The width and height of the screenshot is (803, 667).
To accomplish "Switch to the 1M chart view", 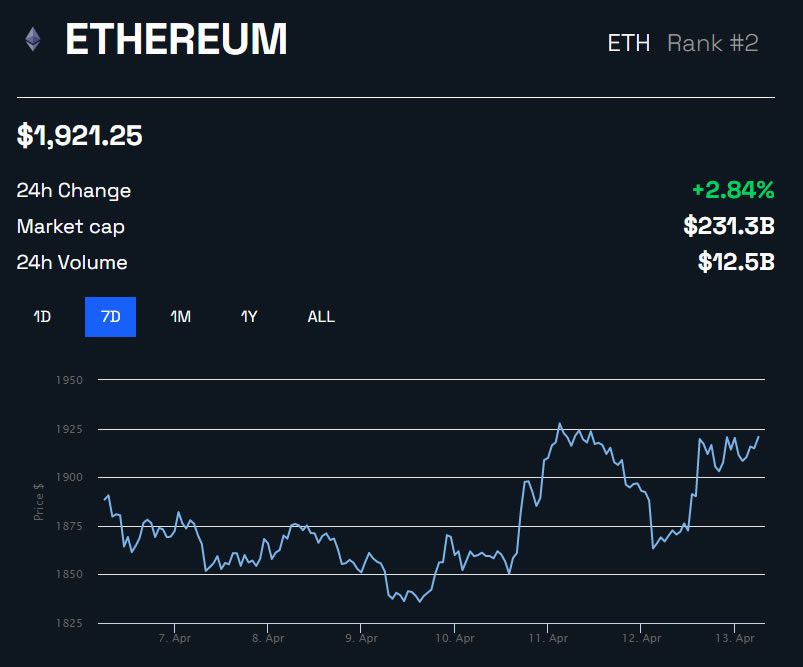I will click(178, 317).
